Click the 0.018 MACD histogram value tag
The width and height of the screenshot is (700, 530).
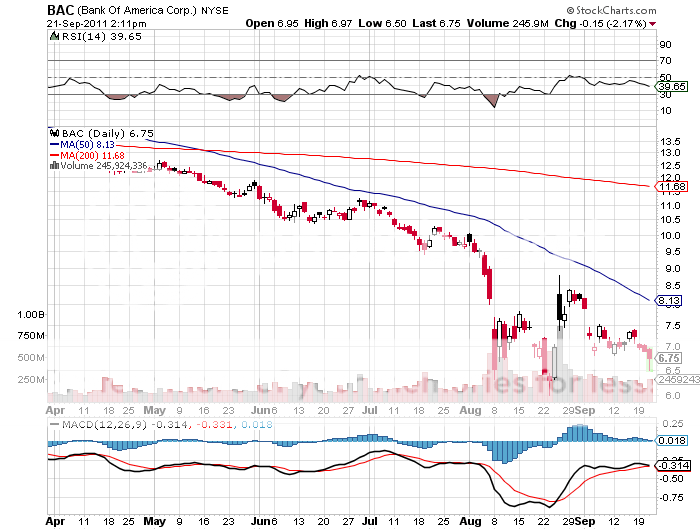[x=668, y=440]
